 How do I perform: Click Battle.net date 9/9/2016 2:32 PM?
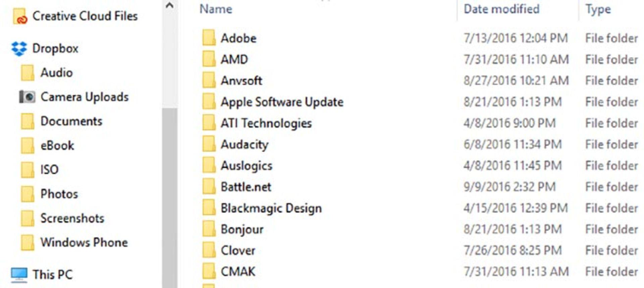point(509,187)
